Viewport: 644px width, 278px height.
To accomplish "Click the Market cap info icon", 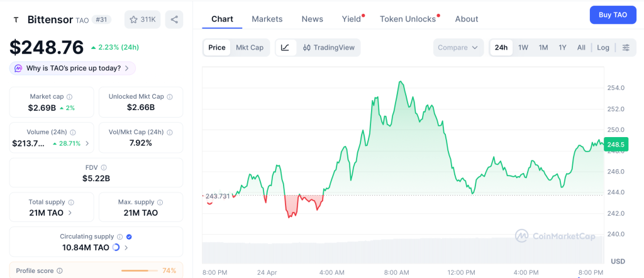I will tap(69, 97).
